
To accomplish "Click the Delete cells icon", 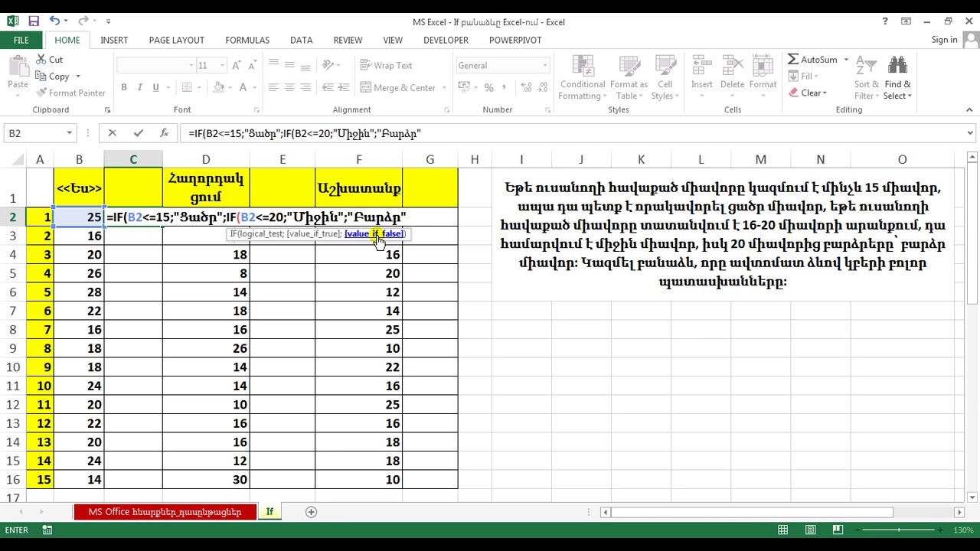I will 732,66.
